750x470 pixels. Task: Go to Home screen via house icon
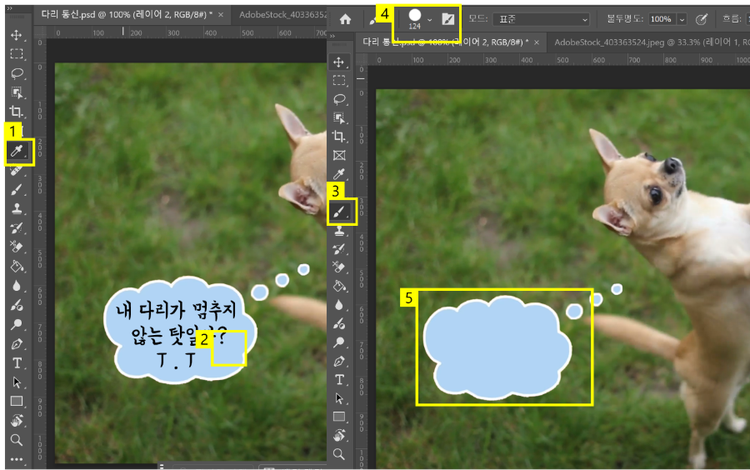(x=345, y=19)
